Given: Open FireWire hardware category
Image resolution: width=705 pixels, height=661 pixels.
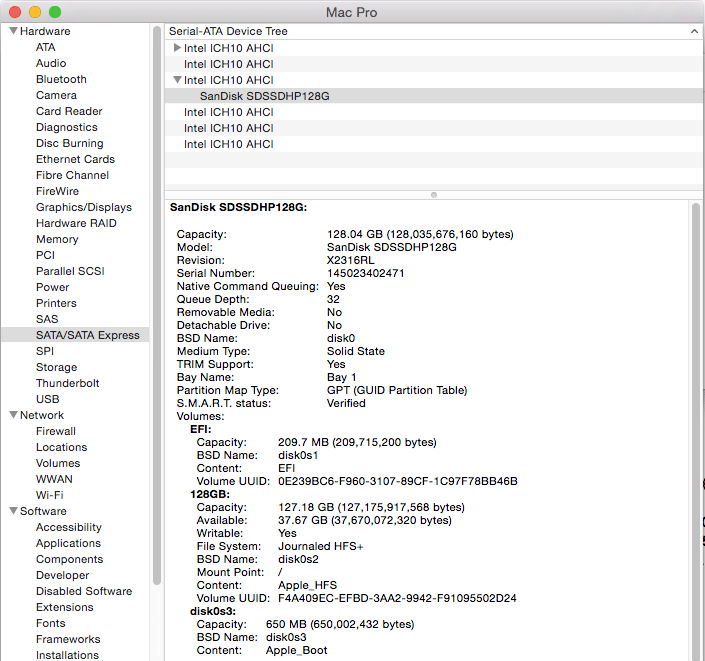Looking at the screenshot, I should 57,191.
